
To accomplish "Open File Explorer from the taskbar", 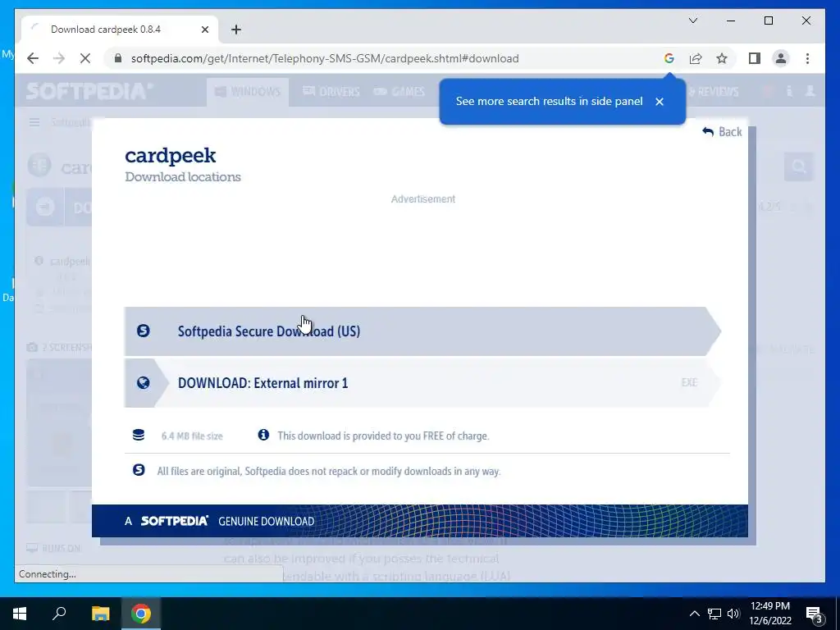I will [100, 614].
